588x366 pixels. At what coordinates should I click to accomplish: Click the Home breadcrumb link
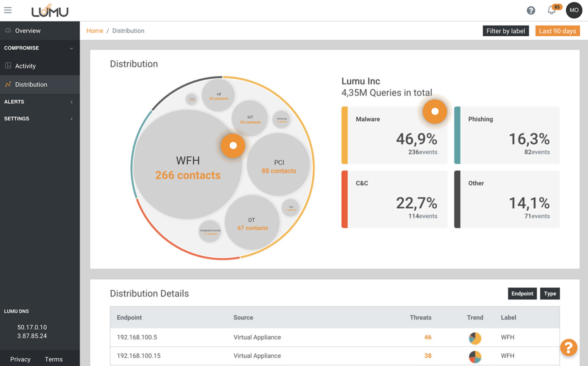point(95,31)
